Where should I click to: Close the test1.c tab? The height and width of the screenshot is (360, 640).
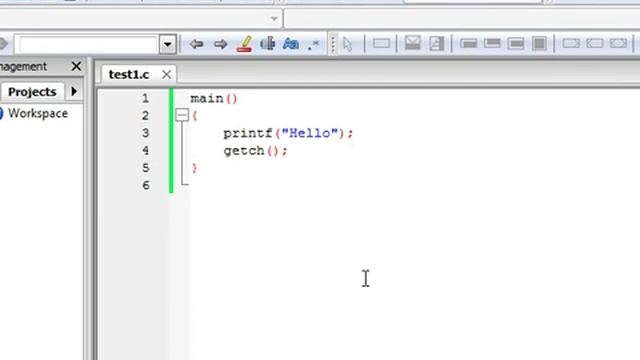166,74
